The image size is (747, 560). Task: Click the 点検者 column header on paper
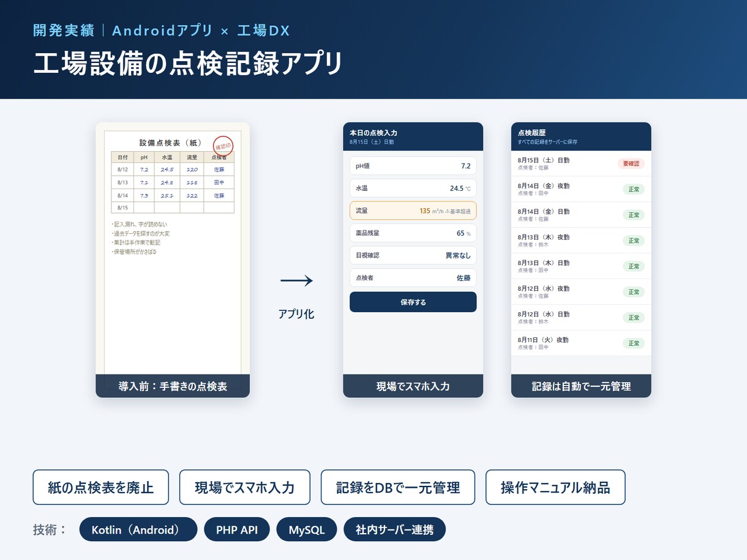coord(219,157)
